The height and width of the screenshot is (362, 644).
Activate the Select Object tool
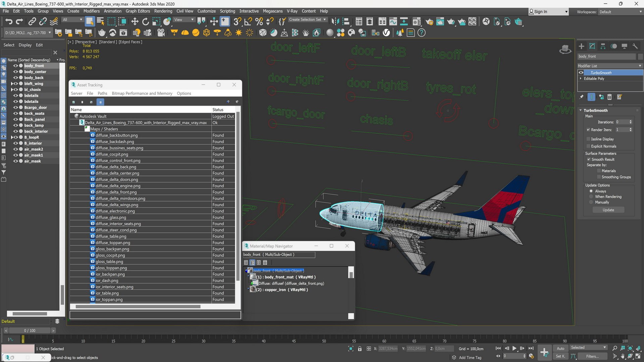point(90,22)
